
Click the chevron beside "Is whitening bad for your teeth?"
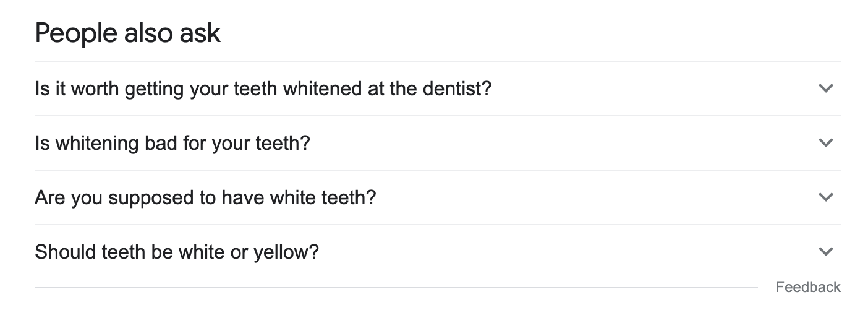click(x=825, y=143)
